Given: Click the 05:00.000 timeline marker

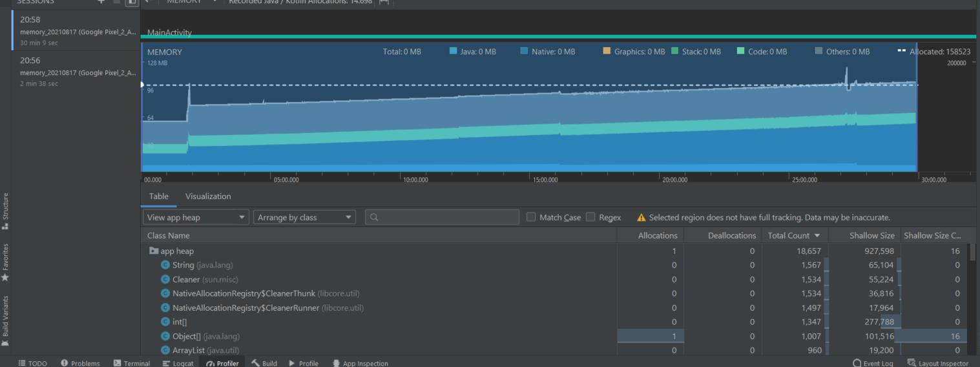Looking at the screenshot, I should pos(286,180).
